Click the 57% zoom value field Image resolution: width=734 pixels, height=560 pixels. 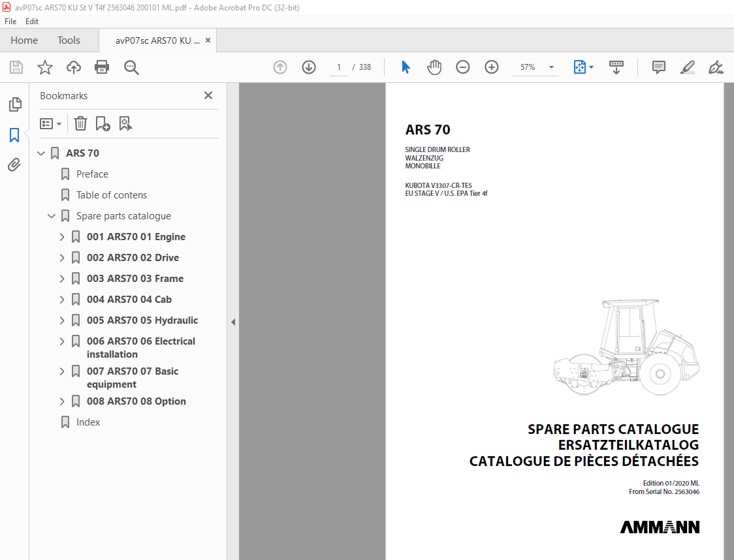[x=528, y=67]
